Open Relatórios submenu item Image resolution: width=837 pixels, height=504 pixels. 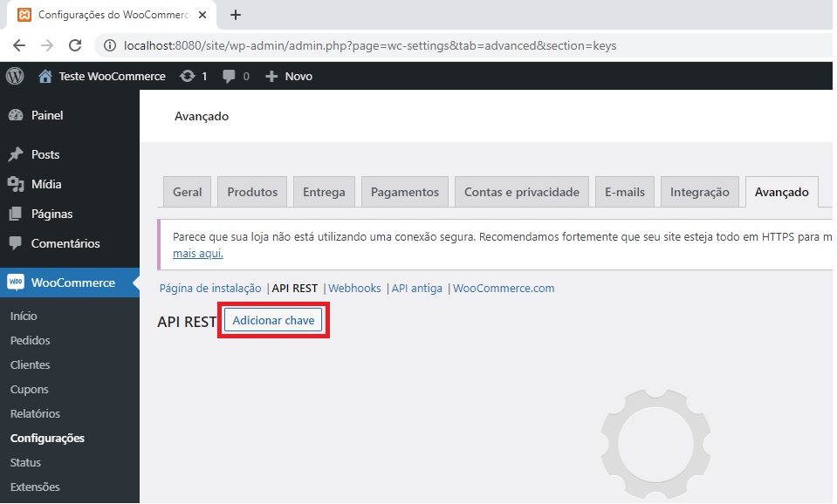[35, 414]
